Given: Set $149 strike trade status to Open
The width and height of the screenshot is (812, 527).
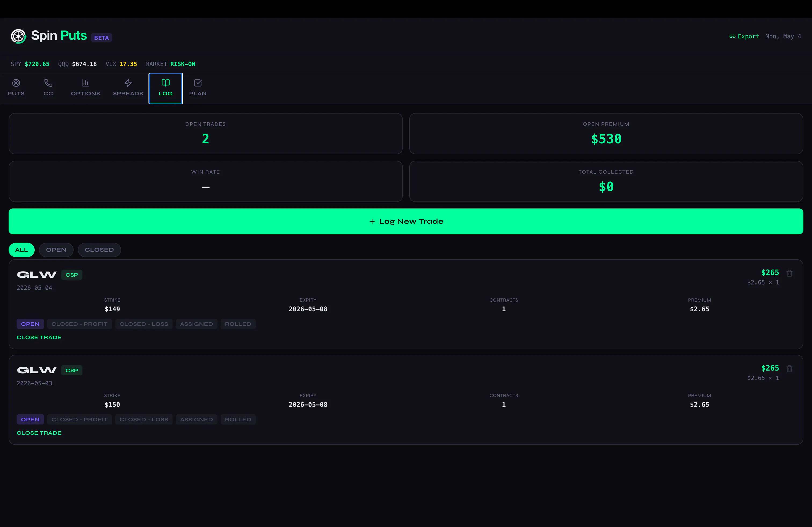Looking at the screenshot, I should click(30, 324).
